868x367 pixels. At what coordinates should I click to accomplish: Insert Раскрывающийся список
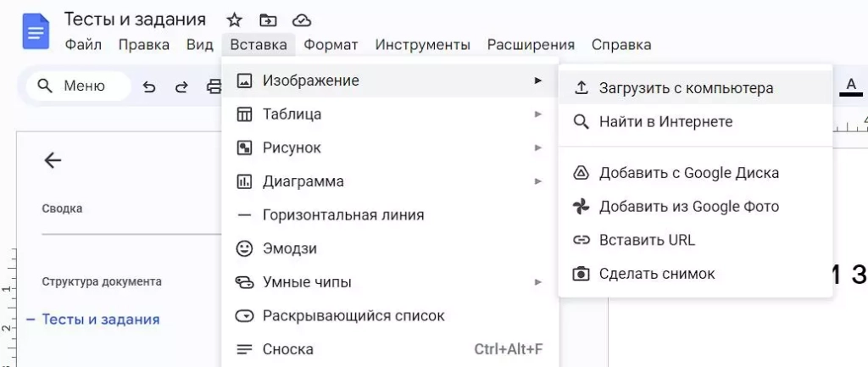(x=390, y=316)
